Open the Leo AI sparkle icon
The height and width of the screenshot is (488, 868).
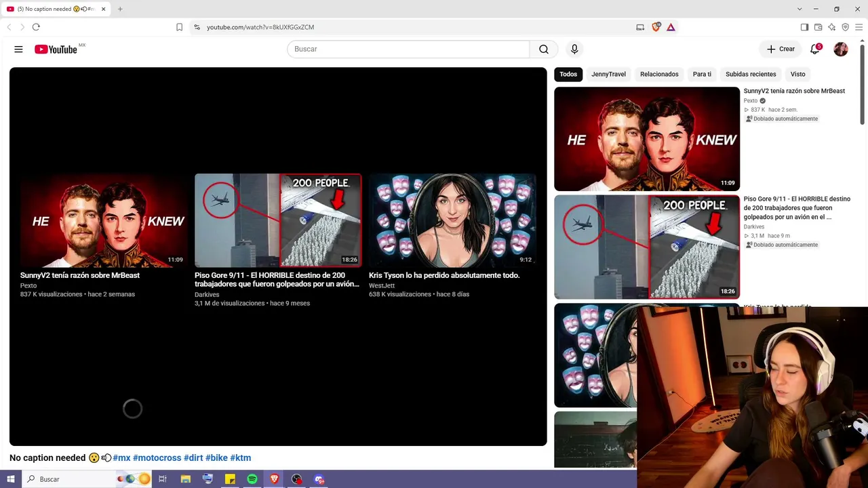pyautogui.click(x=831, y=27)
